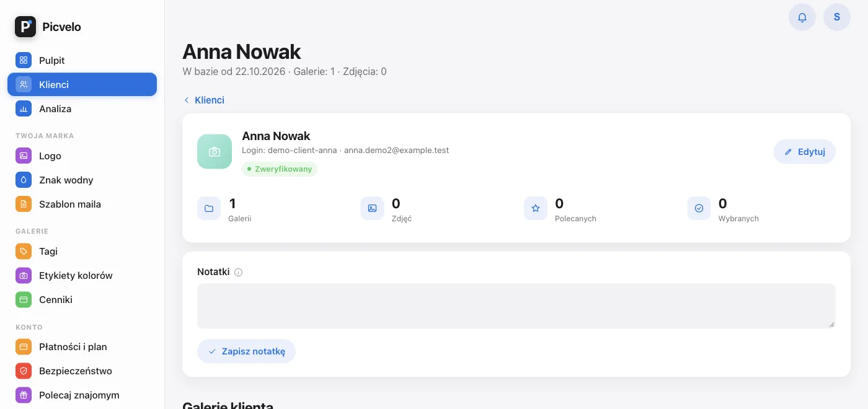Click the Cenniki card icon
The width and height of the screenshot is (868, 409).
[x=24, y=299]
